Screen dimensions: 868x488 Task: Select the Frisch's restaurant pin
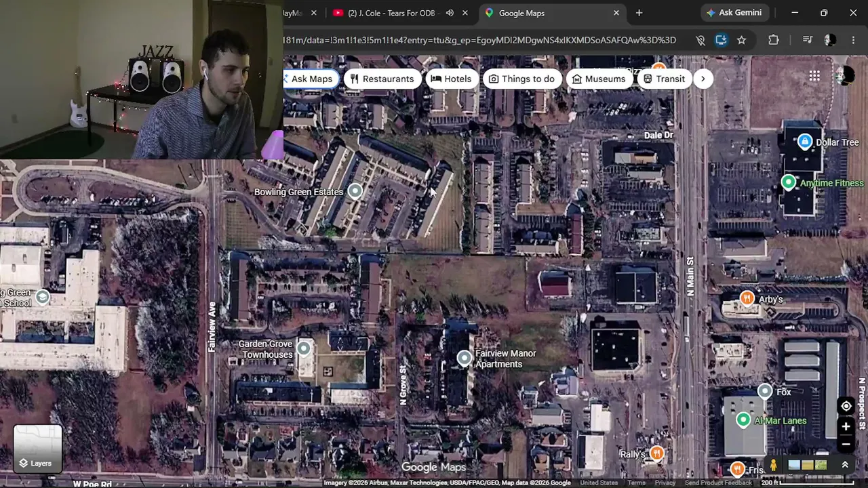(x=738, y=469)
